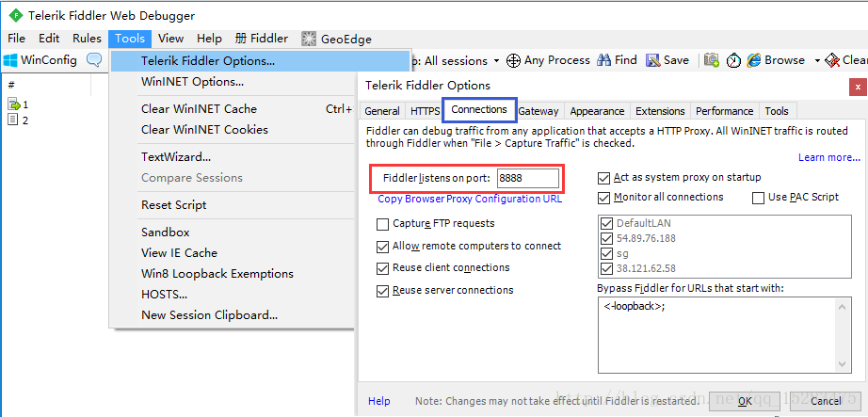
Task: Click the WinConfig Windows logo icon
Action: [10, 60]
